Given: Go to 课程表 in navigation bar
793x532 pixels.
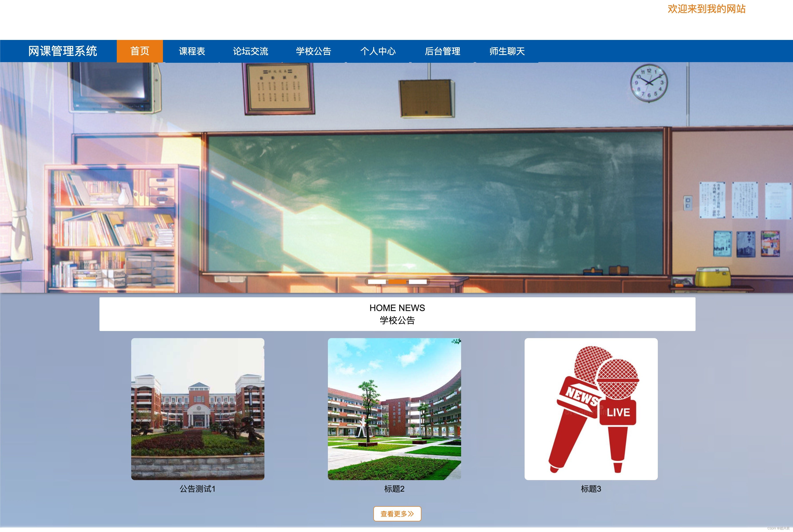Looking at the screenshot, I should [x=192, y=51].
